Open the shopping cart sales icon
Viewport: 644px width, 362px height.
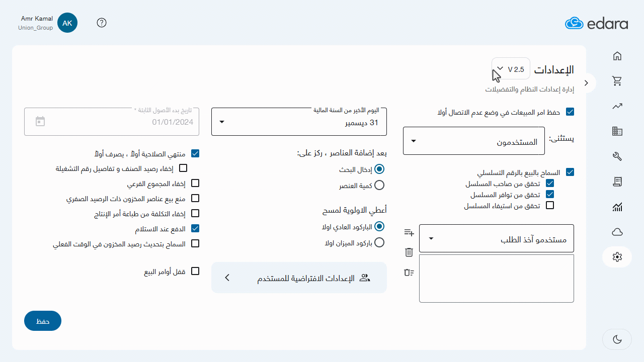point(617,81)
